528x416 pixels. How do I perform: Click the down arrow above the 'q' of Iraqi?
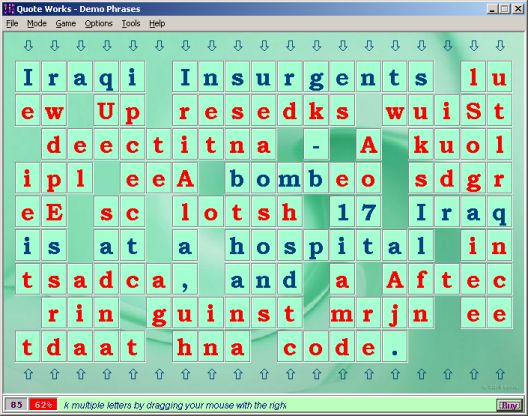click(107, 45)
